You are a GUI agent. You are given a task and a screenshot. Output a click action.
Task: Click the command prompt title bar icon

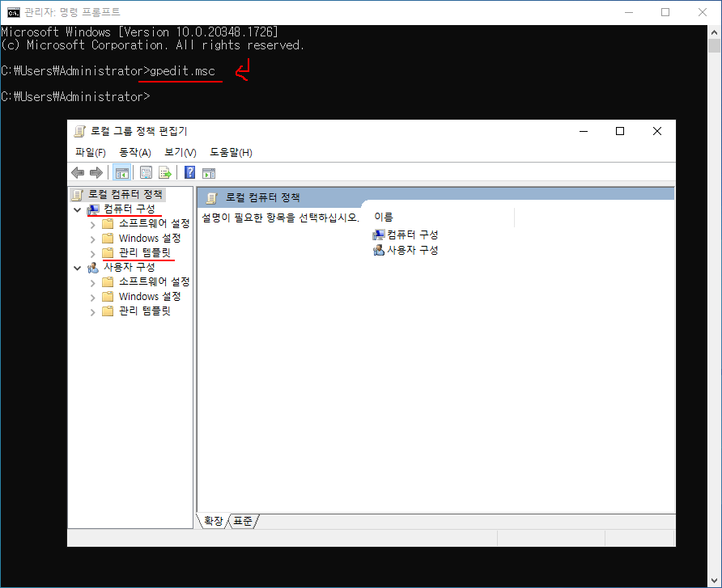pos(13,12)
